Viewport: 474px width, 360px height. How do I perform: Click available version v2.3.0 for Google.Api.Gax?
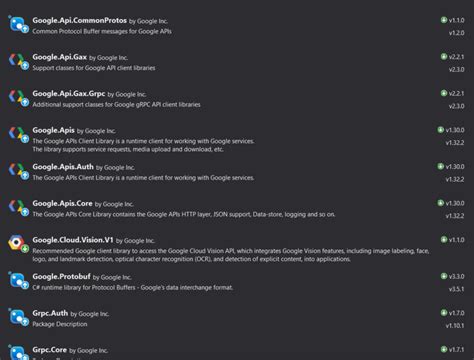click(456, 69)
